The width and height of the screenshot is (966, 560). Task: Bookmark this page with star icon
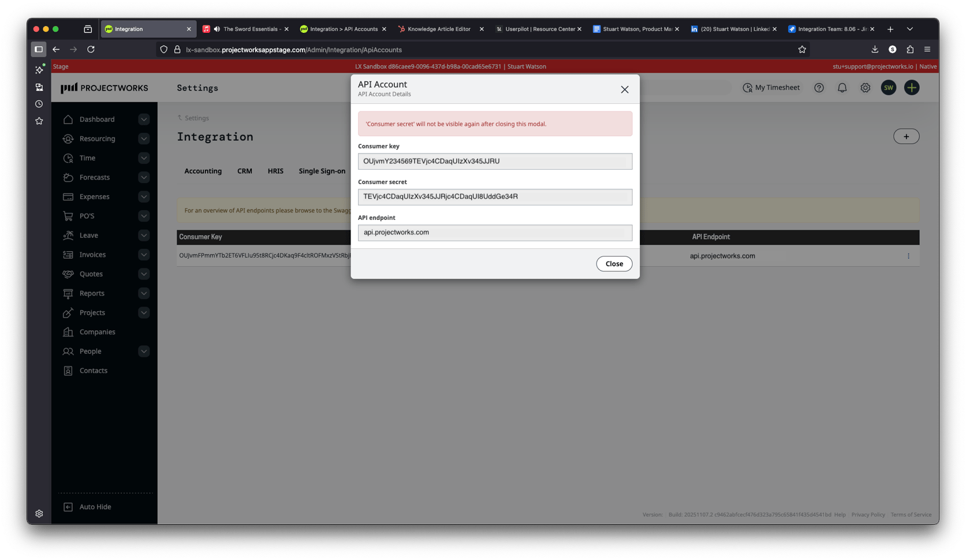(802, 50)
